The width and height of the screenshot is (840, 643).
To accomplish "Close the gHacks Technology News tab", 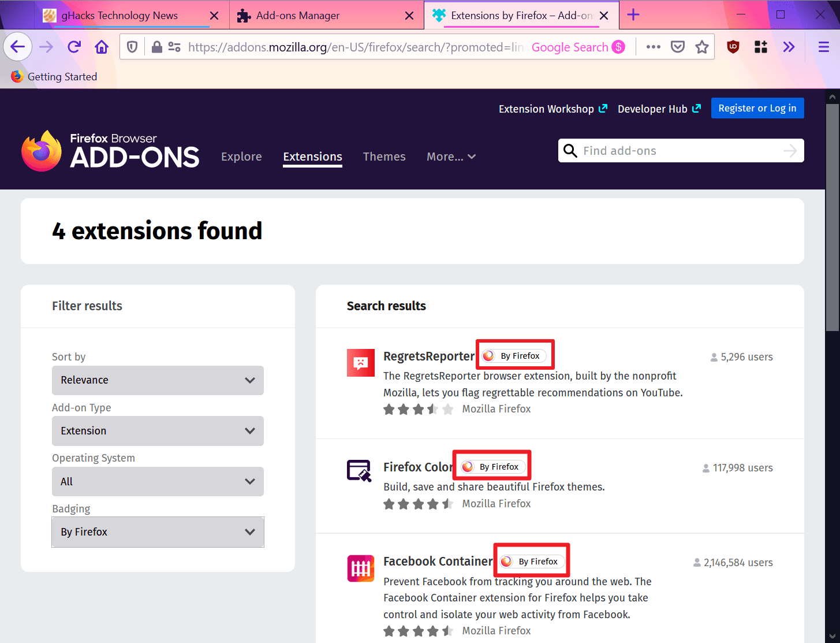I will pos(214,16).
